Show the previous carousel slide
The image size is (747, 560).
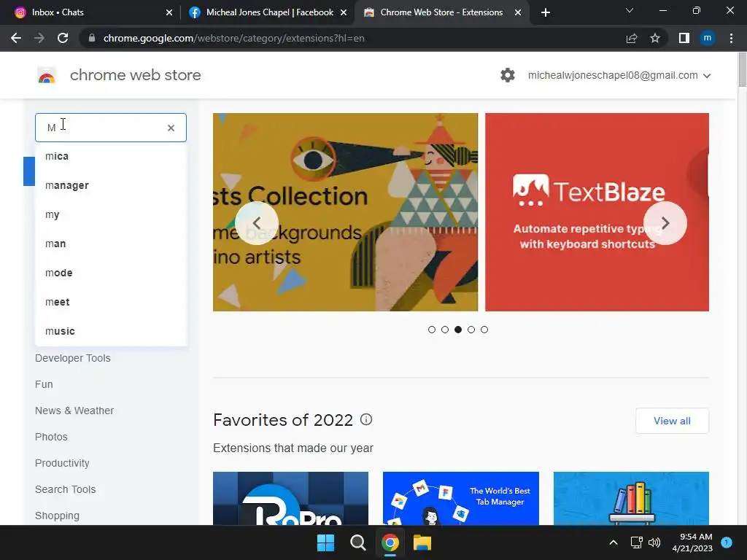[x=257, y=223]
